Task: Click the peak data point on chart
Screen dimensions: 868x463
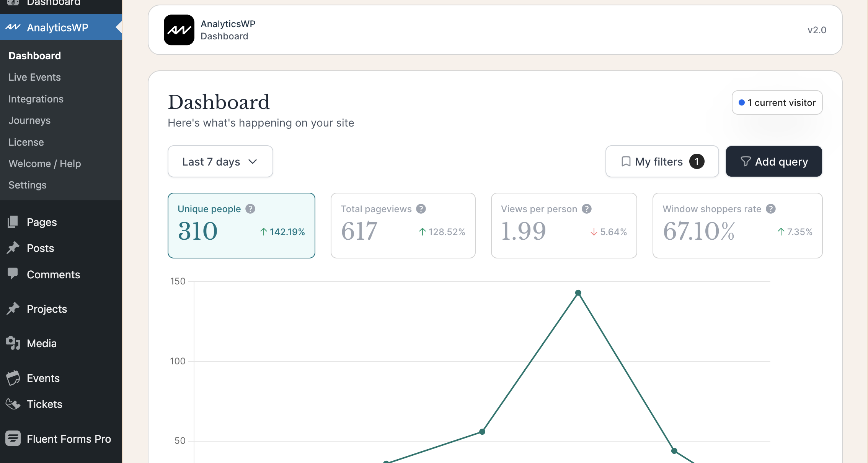Action: (578, 293)
